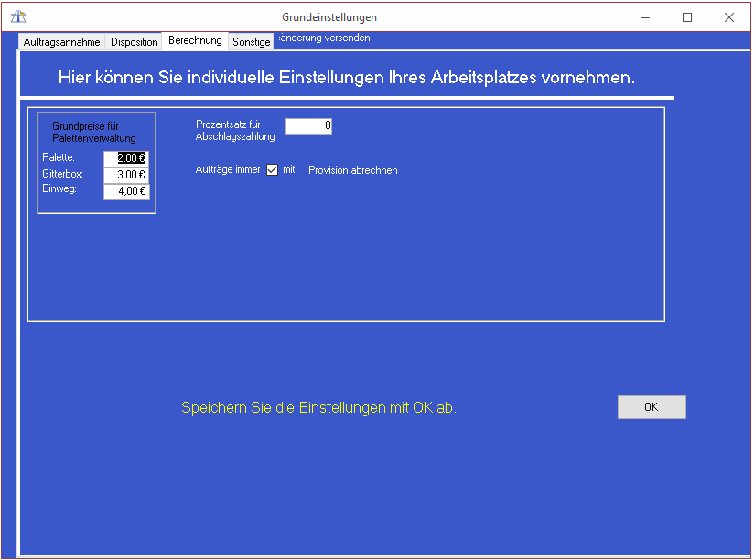Image resolution: width=754 pixels, height=560 pixels.
Task: Click the Provision abrechnen label
Action: [x=353, y=170]
